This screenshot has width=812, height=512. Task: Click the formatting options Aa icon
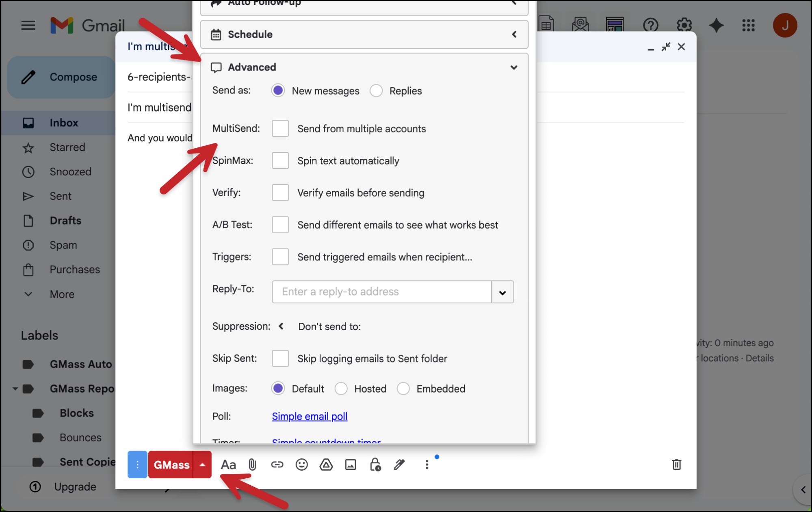[x=228, y=464]
